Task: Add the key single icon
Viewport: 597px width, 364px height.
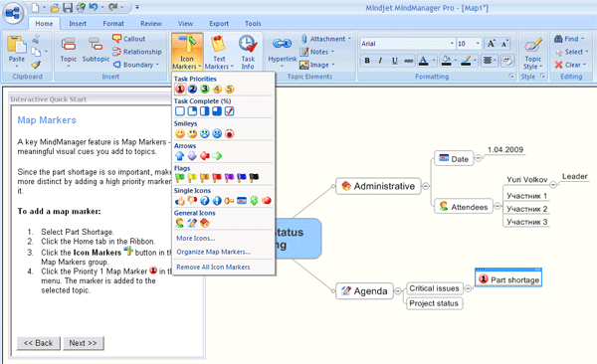Action: [x=229, y=201]
